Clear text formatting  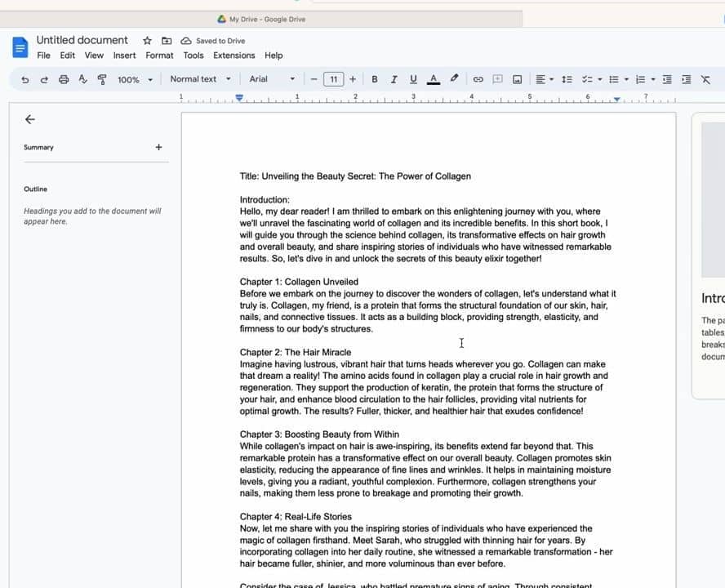[x=705, y=79]
